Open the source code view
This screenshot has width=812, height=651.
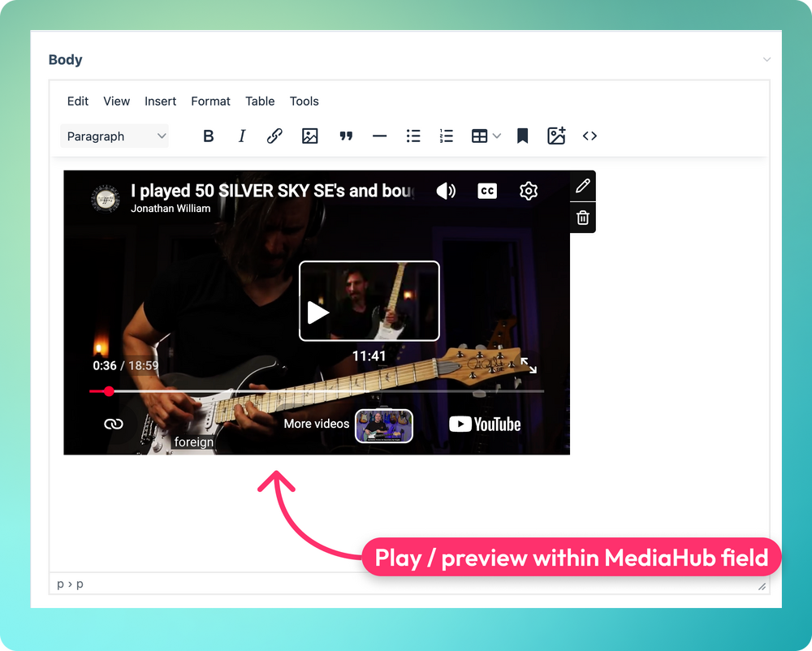pos(590,136)
